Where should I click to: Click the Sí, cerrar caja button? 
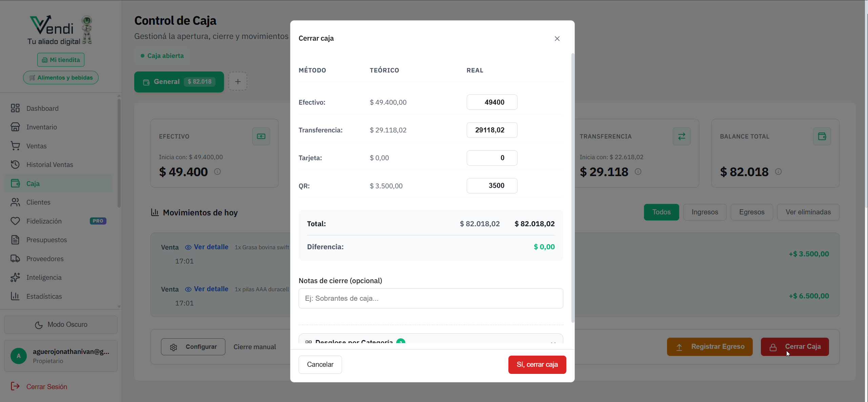tap(537, 364)
